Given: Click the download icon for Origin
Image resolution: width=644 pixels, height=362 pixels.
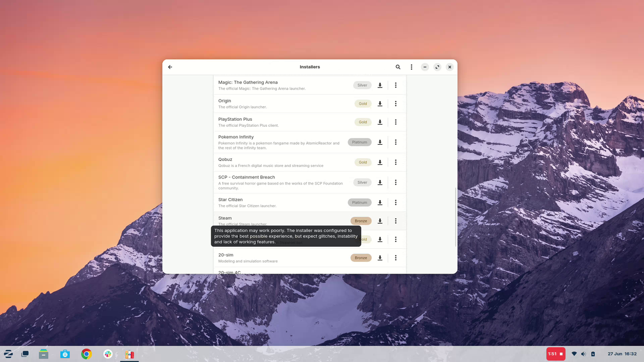Looking at the screenshot, I should click(x=380, y=104).
